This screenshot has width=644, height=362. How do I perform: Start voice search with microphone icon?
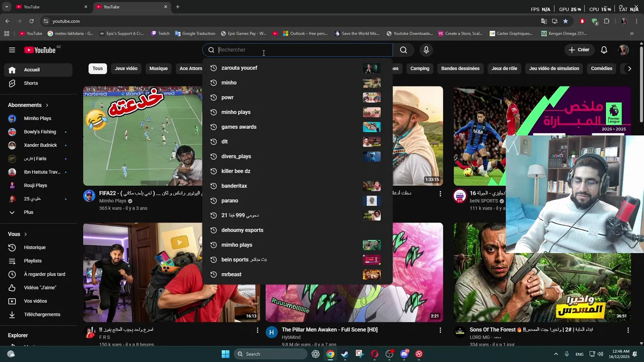[x=426, y=50]
